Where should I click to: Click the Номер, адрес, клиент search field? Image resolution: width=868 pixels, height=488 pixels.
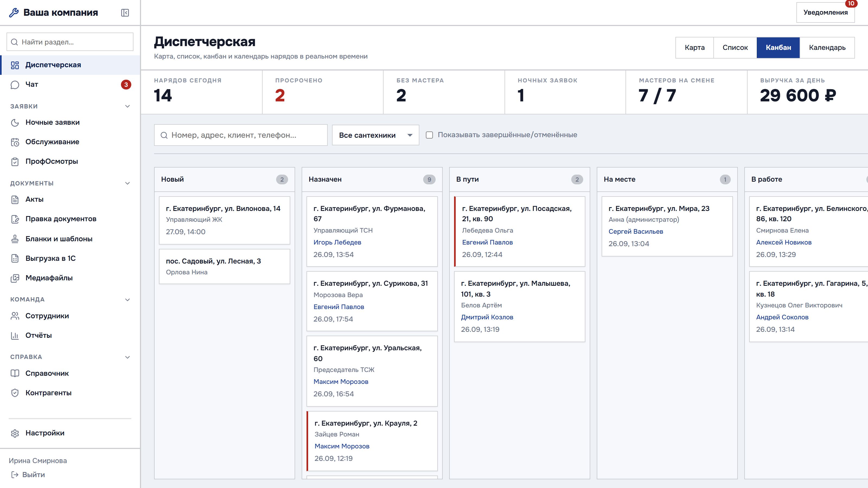click(x=241, y=135)
